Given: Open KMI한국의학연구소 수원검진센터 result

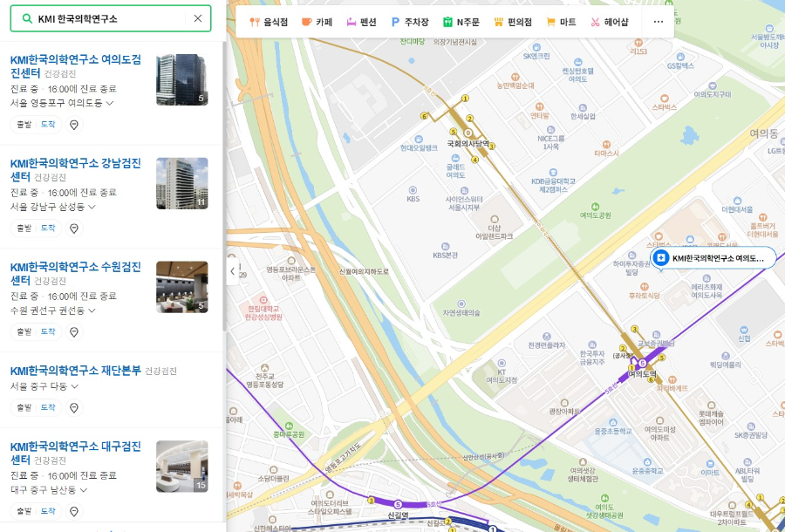Looking at the screenshot, I should 76,273.
